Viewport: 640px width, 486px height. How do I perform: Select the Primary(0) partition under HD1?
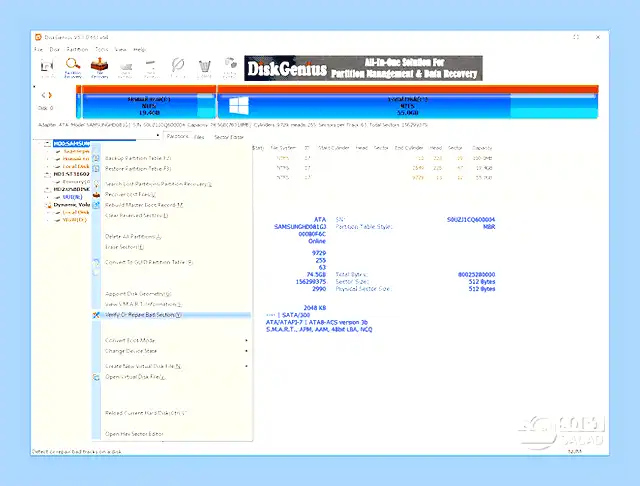pos(76,182)
